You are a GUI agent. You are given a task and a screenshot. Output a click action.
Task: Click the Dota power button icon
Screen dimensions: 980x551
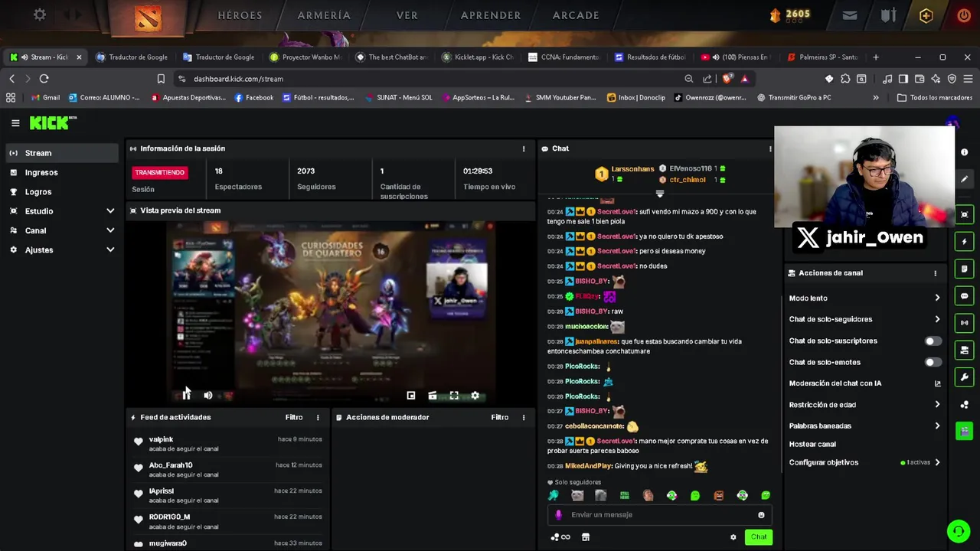pyautogui.click(x=963, y=15)
